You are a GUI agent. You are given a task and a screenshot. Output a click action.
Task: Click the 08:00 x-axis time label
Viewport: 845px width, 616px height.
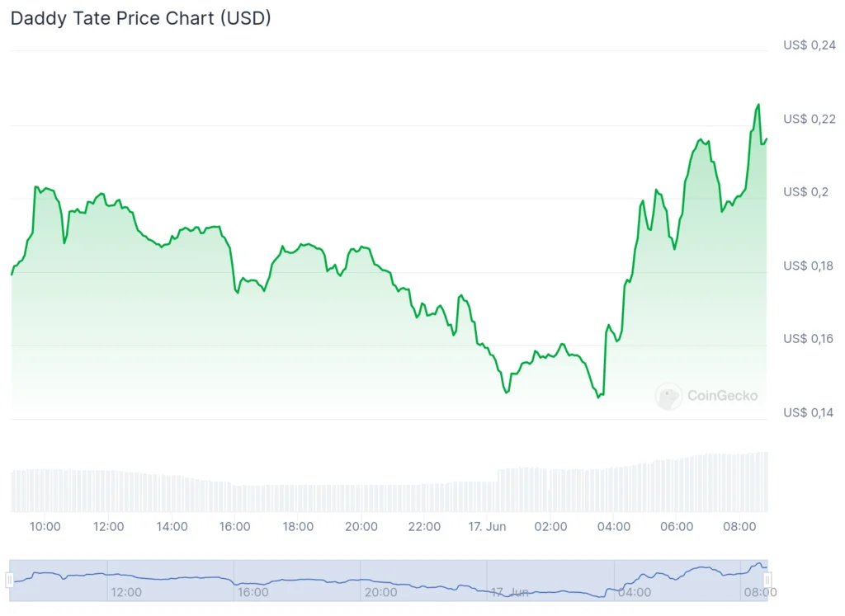pyautogui.click(x=739, y=527)
